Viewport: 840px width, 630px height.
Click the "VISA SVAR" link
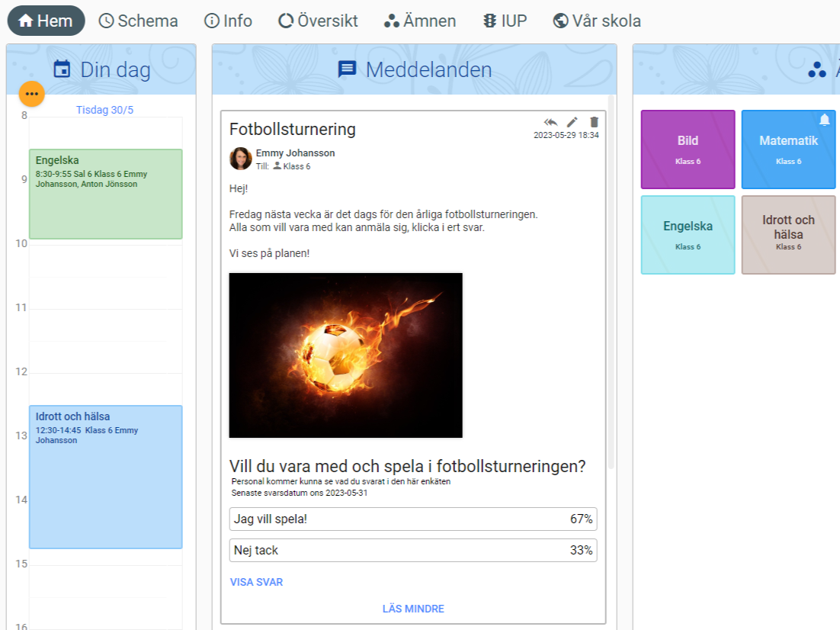click(x=257, y=582)
